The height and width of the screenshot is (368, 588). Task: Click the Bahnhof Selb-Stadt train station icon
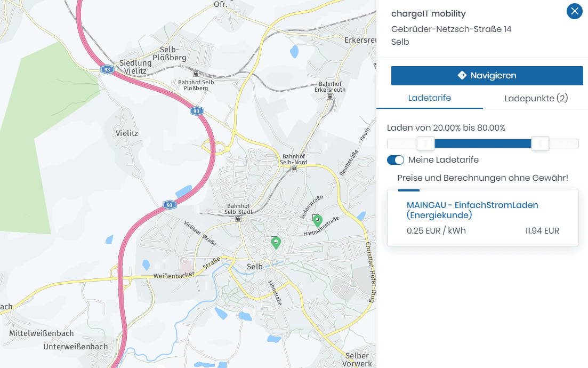click(239, 218)
